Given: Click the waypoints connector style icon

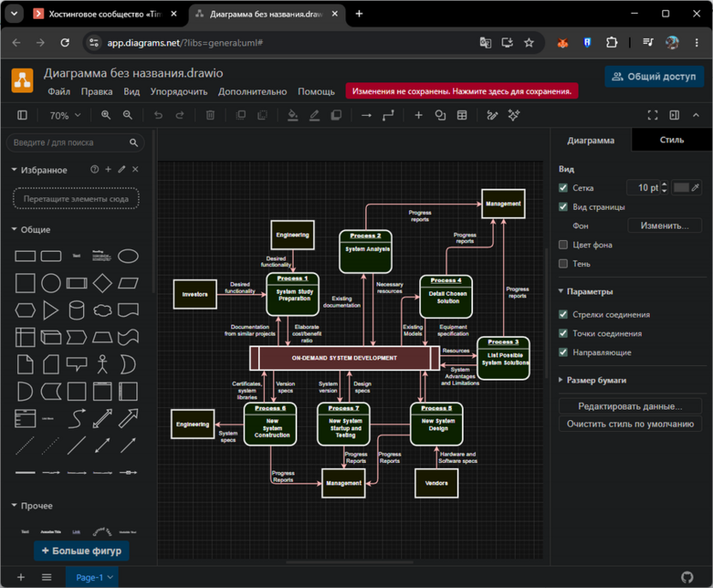Looking at the screenshot, I should pyautogui.click(x=388, y=116).
